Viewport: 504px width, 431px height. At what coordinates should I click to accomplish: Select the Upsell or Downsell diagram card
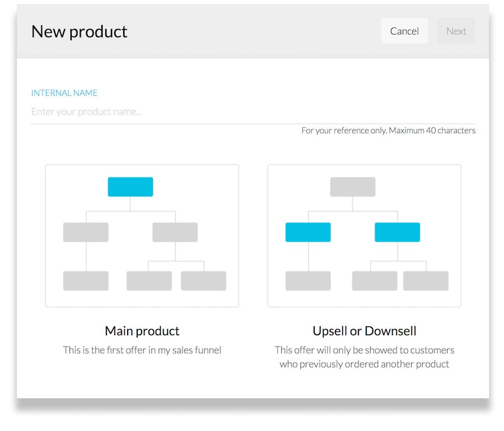pos(364,236)
